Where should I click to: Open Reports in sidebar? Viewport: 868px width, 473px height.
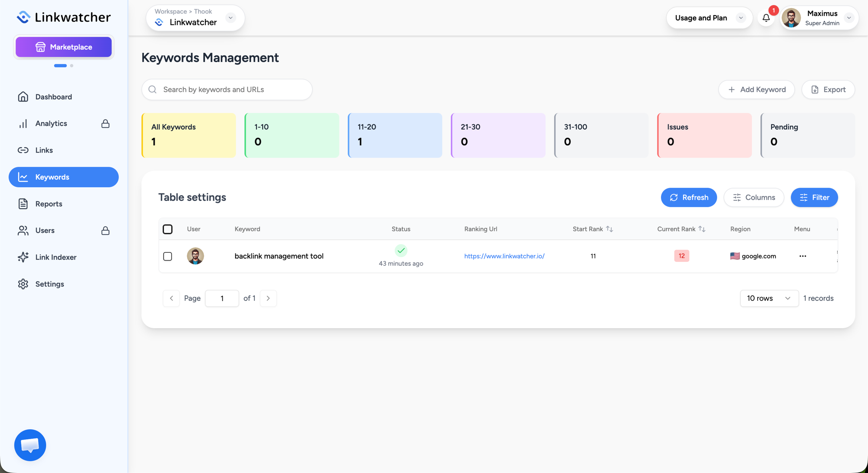coord(64,204)
